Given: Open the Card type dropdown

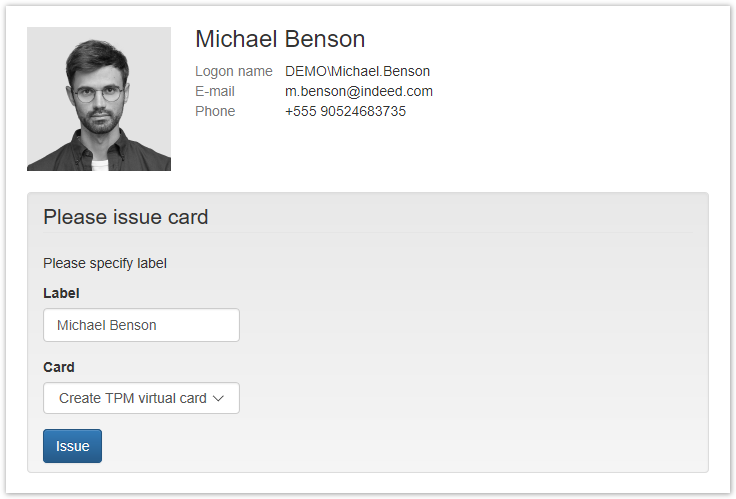Looking at the screenshot, I should (141, 398).
